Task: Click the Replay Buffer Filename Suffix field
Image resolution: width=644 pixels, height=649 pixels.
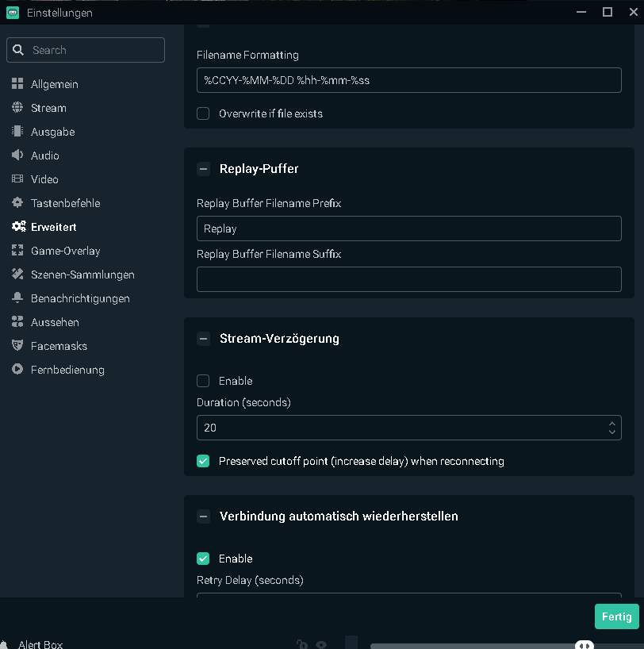Action: point(408,279)
